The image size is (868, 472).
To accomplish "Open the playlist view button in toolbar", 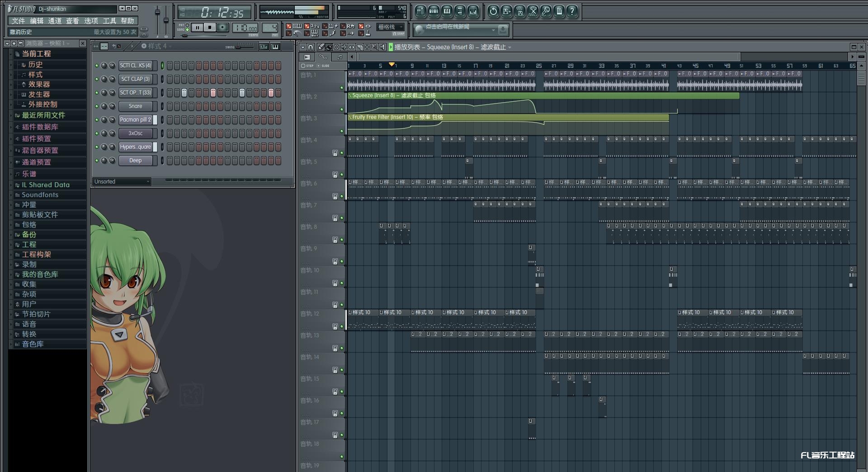I will (x=420, y=11).
